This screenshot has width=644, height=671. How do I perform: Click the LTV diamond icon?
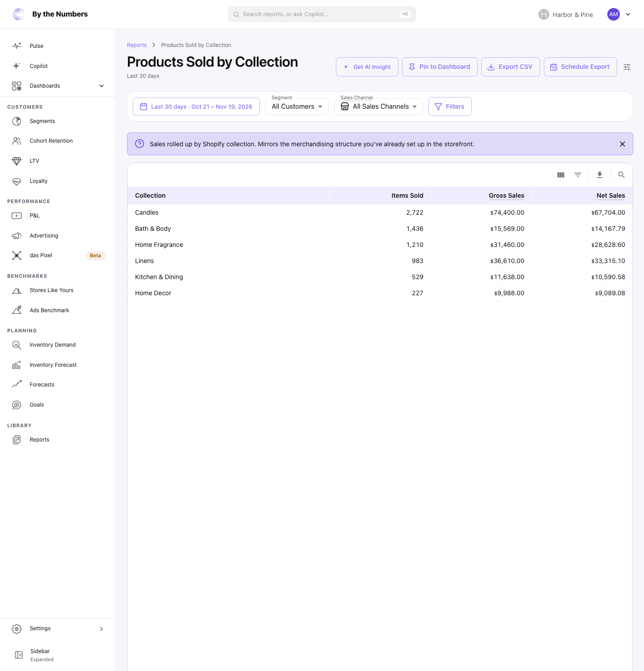pyautogui.click(x=17, y=161)
